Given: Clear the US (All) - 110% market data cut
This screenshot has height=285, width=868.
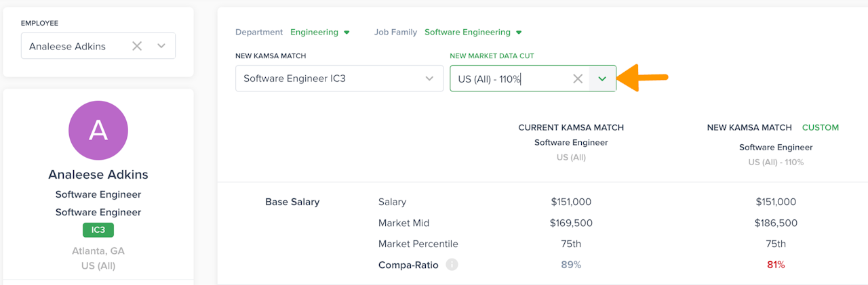Looking at the screenshot, I should click(x=578, y=79).
